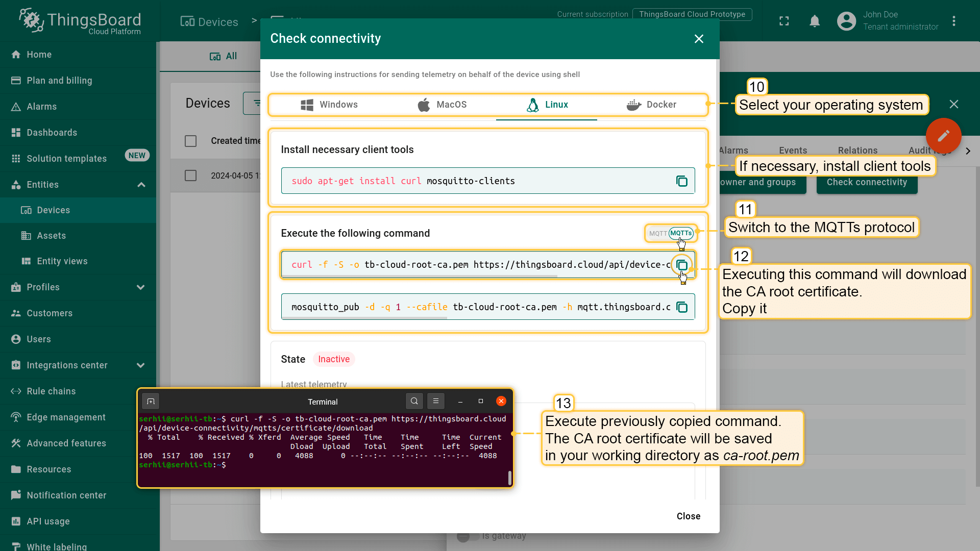Tick the select-all devices checkbox
The width and height of the screenshot is (980, 551).
click(x=190, y=141)
